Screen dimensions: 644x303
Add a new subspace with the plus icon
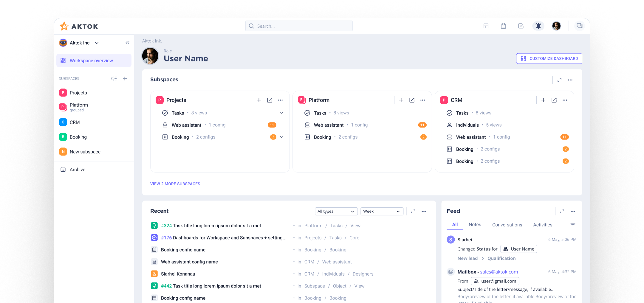click(x=125, y=78)
